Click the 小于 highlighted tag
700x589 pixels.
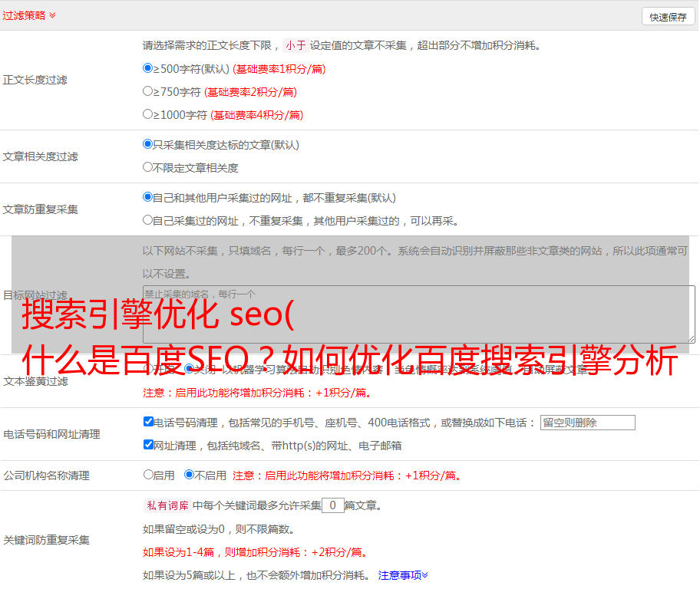(x=296, y=45)
